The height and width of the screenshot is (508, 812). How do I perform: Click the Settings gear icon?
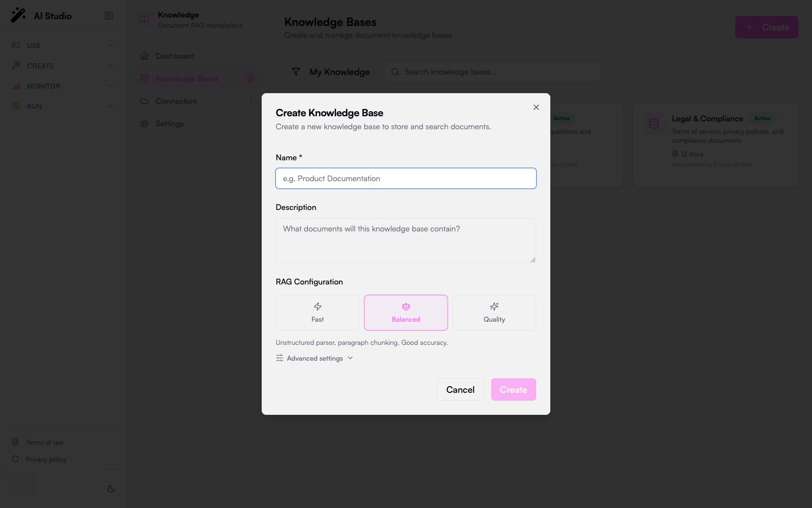tap(144, 124)
